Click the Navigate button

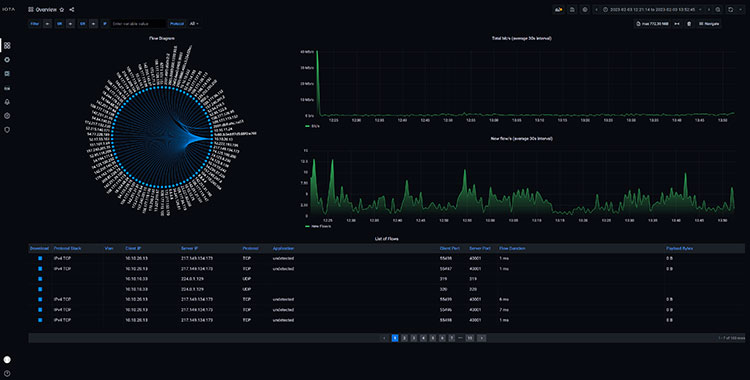(x=709, y=23)
